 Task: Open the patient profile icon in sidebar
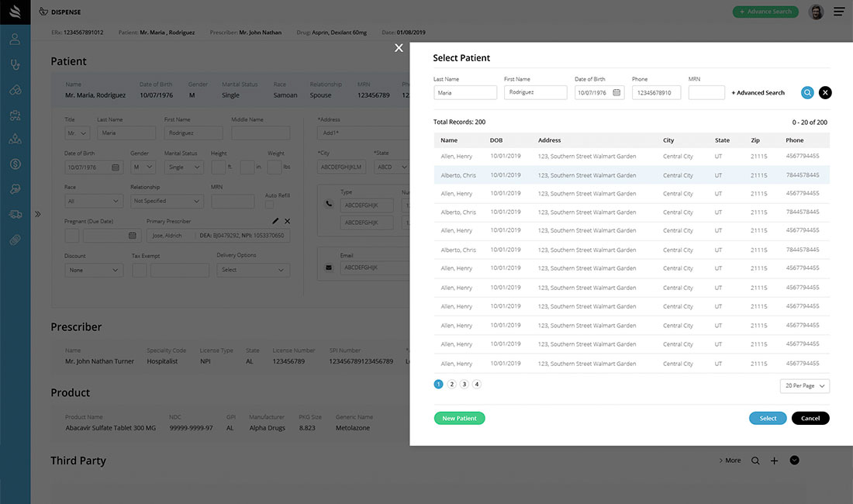point(16,39)
